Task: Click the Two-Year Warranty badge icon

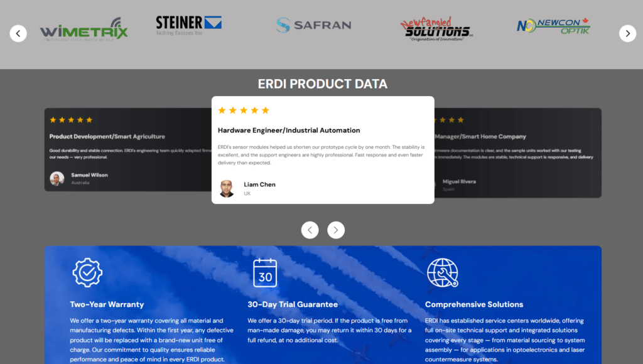Action: click(87, 272)
